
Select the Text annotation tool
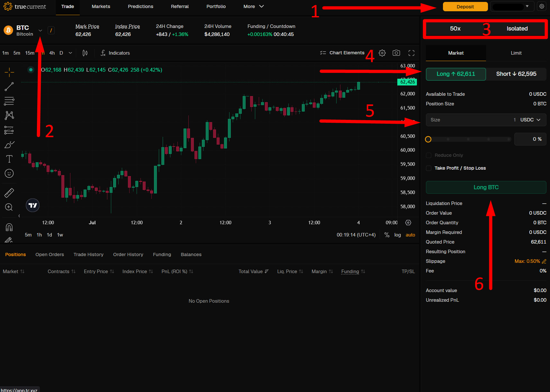9,159
